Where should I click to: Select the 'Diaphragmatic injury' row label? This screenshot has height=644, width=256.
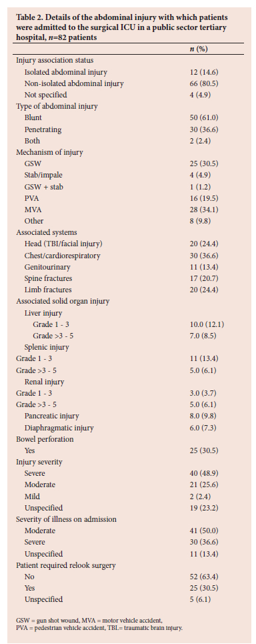pos(59,428)
